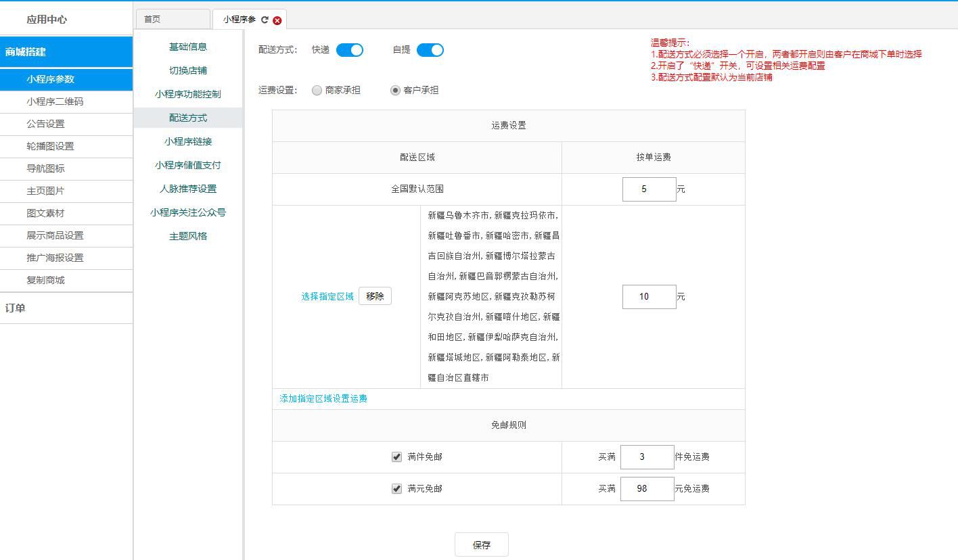The image size is (958, 560).
Task: Open 轮播图设置 from the sidebar
Action: 66,146
